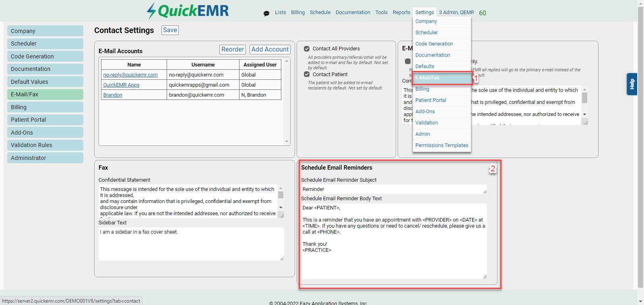
Task: Click Reorder for E-Mail Accounts
Action: click(233, 50)
